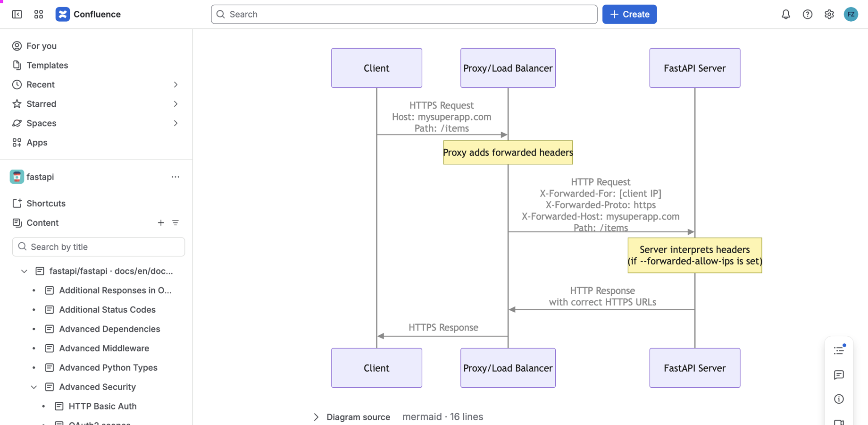Open the page outline icon
Image resolution: width=868 pixels, height=425 pixels.
point(839,350)
